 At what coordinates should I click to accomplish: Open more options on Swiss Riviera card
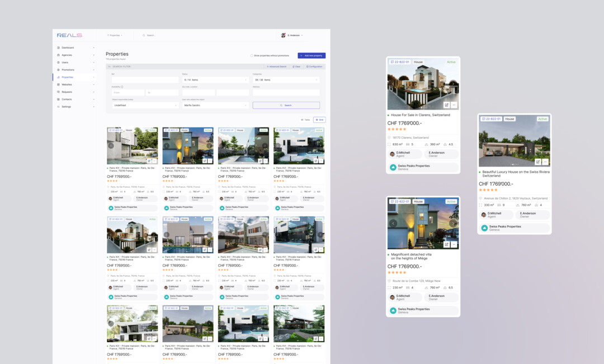coord(545,162)
